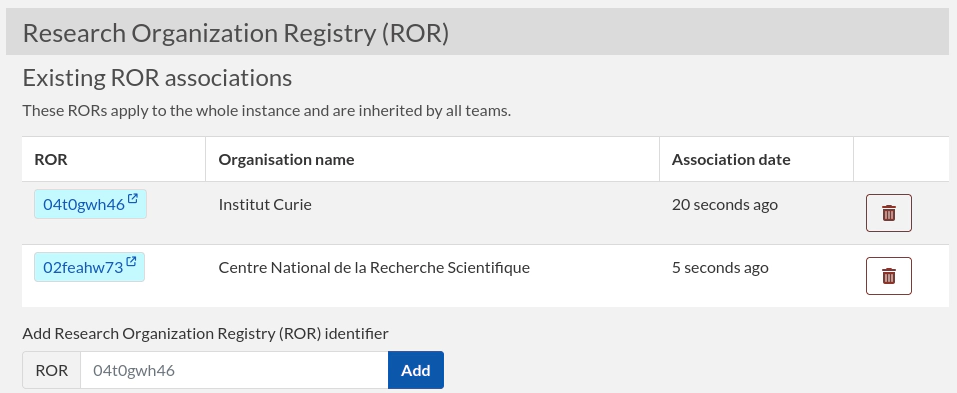Click the Association date column header
Viewport: 957px width, 393px height.
[756, 159]
